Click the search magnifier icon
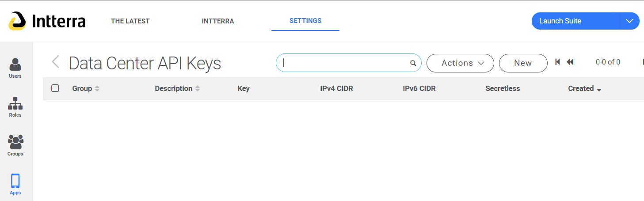This screenshot has width=644, height=201. [x=413, y=63]
